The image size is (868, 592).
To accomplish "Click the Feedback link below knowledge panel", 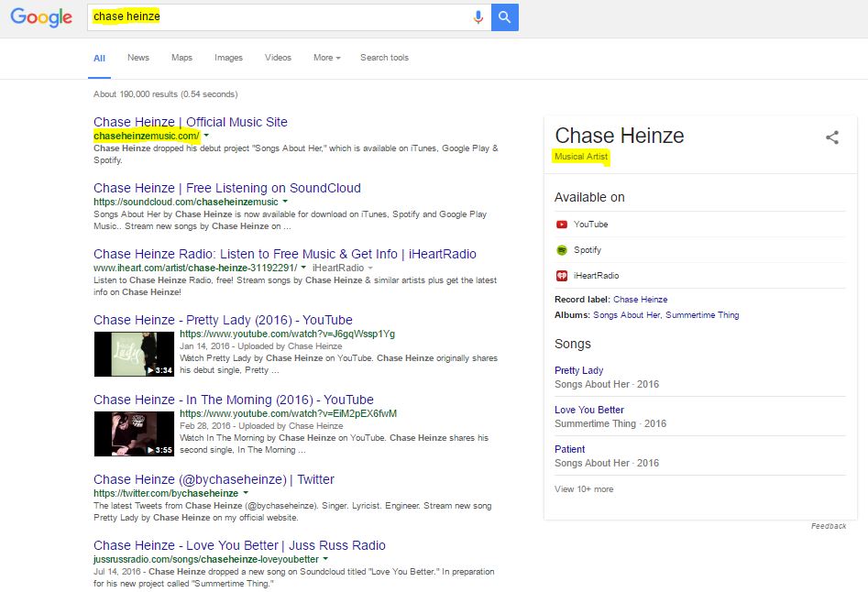I will click(829, 526).
